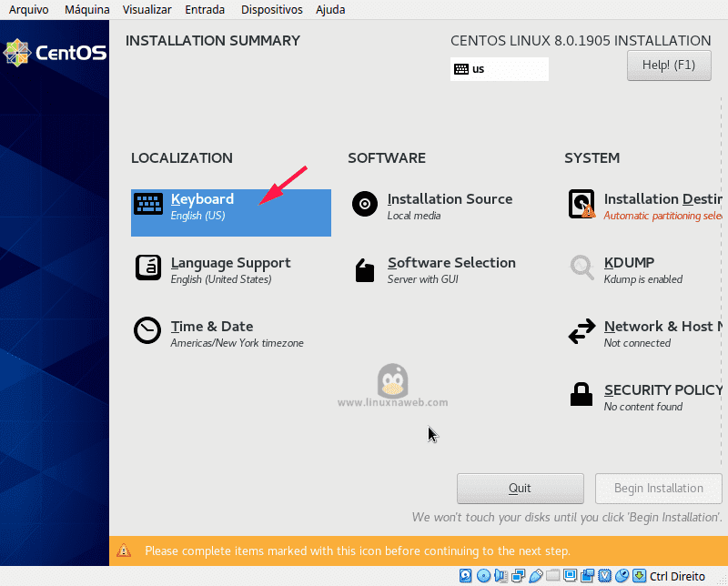Open the Software Selection label
Screen dimensions: 728x586
pyautogui.click(x=451, y=263)
